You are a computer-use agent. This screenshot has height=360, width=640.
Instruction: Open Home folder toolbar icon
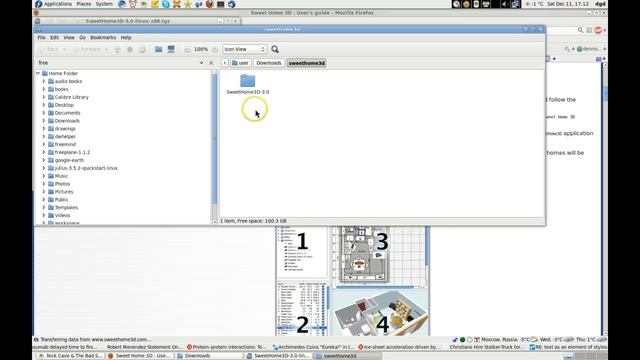point(158,49)
